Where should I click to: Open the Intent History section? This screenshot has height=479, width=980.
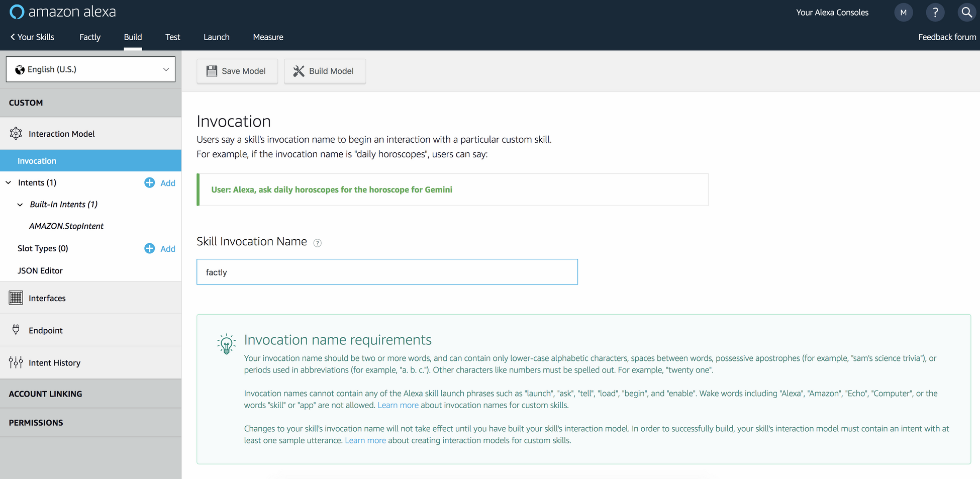click(x=90, y=362)
